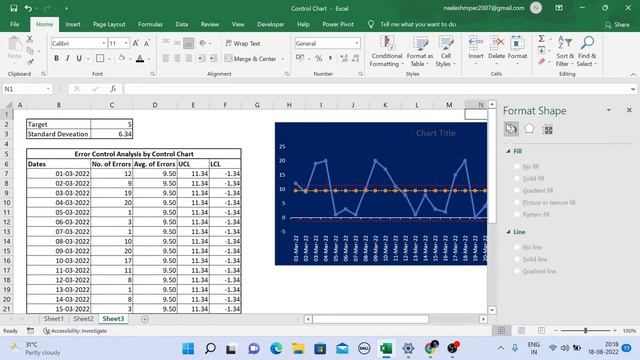Select the Gradient line radio option

click(517, 271)
